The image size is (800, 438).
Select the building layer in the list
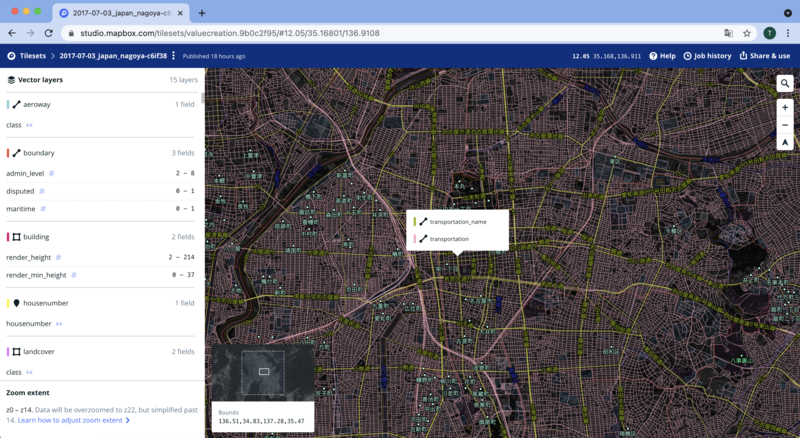[x=101, y=237]
